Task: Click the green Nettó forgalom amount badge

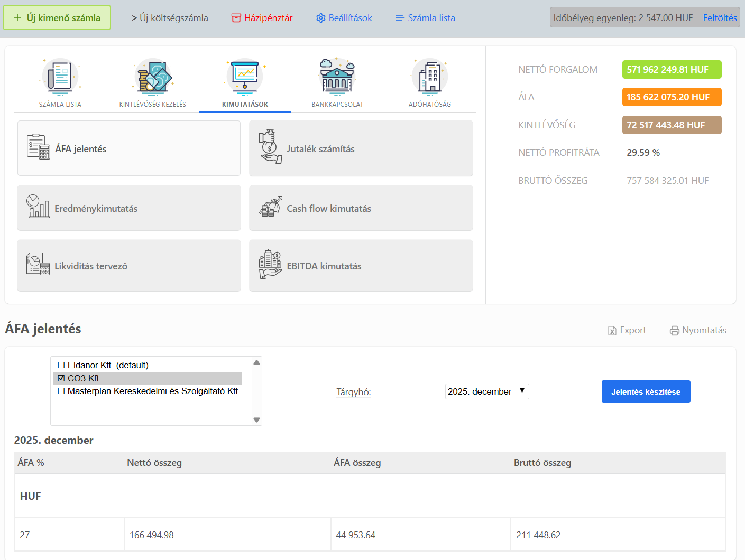Action: coord(672,70)
